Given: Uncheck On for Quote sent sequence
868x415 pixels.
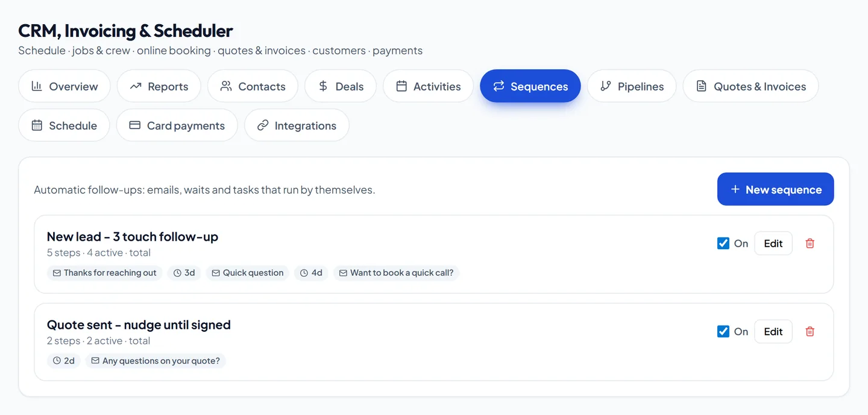Looking at the screenshot, I should [723, 332].
